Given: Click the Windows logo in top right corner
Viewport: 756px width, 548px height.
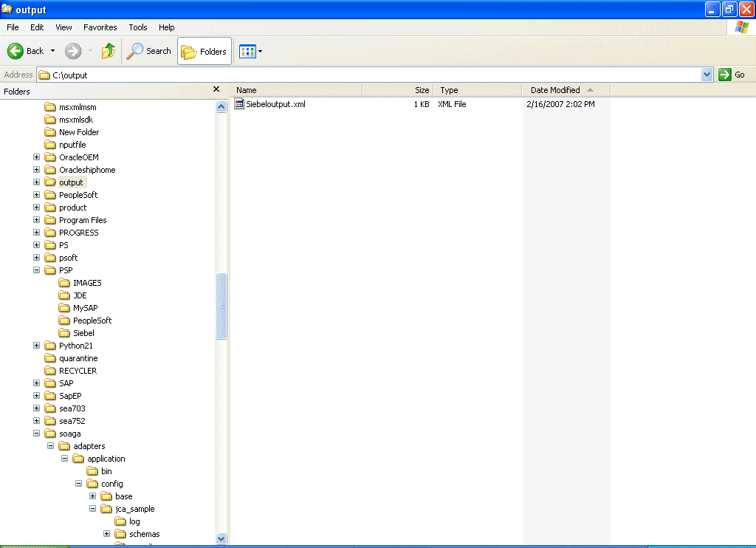Looking at the screenshot, I should pyautogui.click(x=740, y=27).
